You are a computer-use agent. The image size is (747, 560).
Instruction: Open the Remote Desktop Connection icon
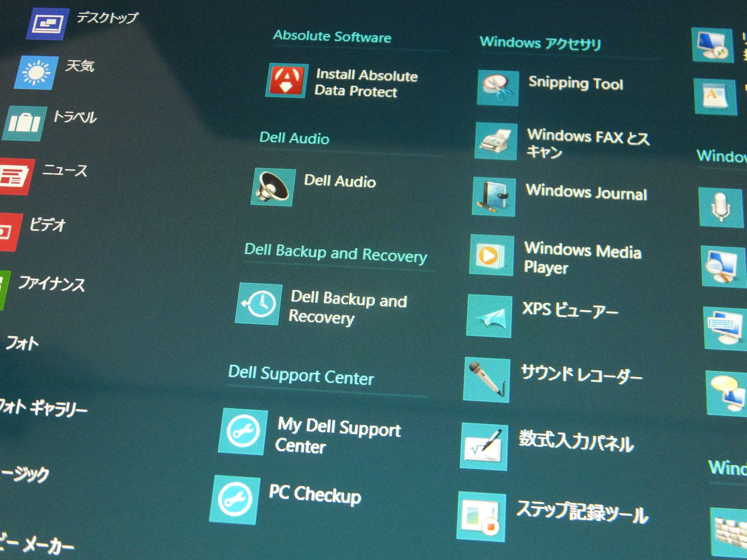pos(712,45)
